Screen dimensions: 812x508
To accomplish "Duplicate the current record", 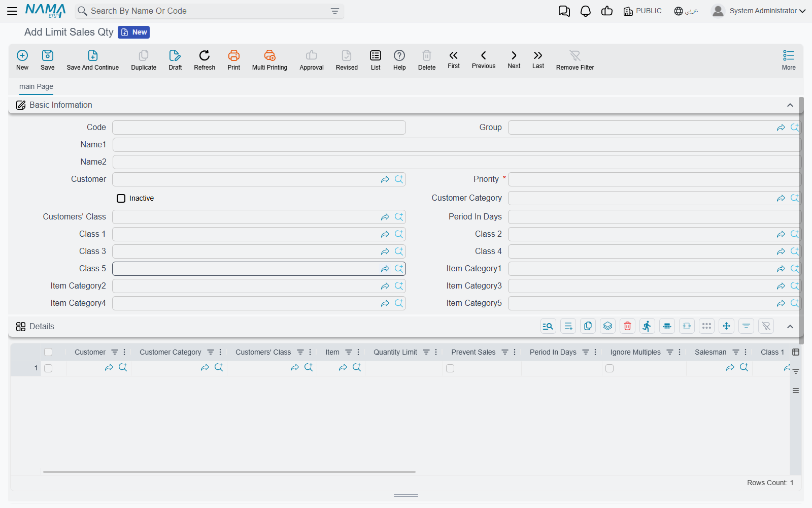I will coord(144,60).
